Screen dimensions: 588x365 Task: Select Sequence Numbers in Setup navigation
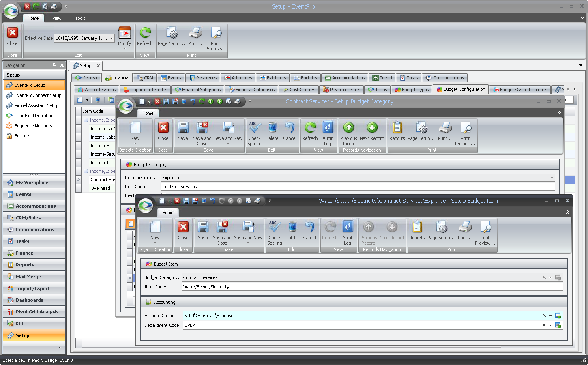coord(34,126)
